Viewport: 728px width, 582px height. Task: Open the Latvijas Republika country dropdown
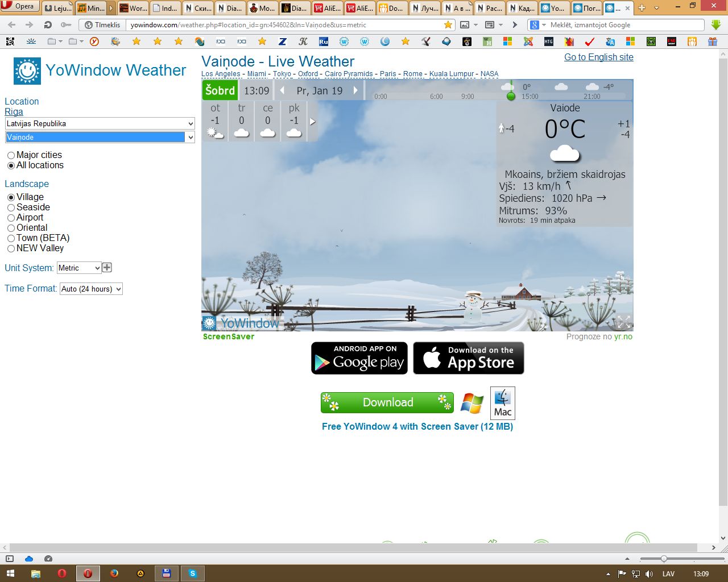click(100, 123)
